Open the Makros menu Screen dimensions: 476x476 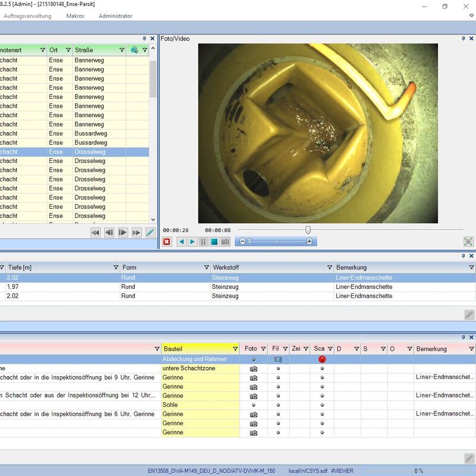pos(76,16)
